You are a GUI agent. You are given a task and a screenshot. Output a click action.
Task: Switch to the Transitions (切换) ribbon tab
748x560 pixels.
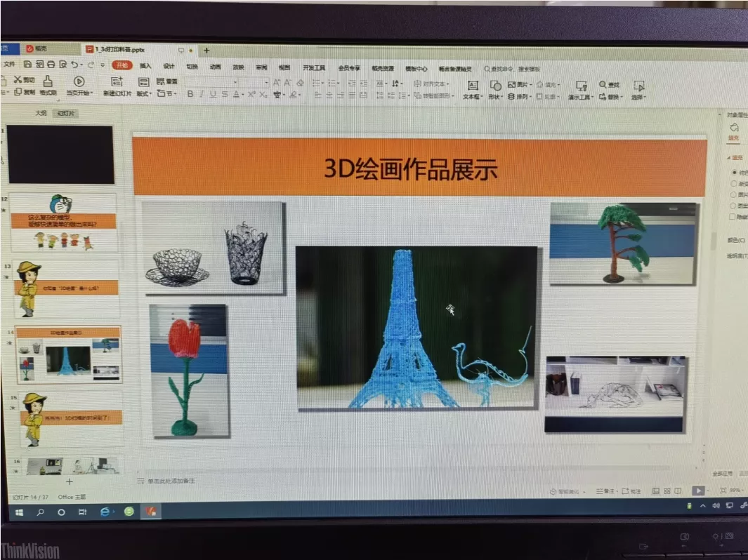[x=192, y=67]
